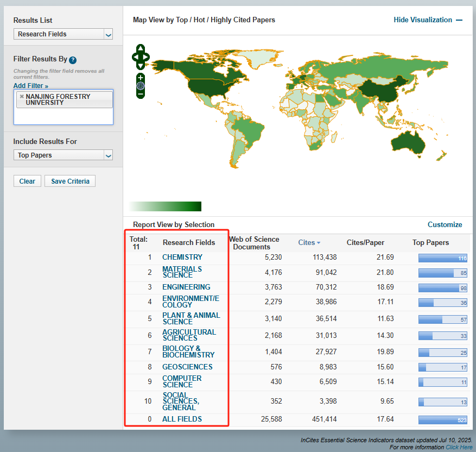Open the COMPUTER SCIENCE research field
The width and height of the screenshot is (476, 452).
tap(182, 381)
